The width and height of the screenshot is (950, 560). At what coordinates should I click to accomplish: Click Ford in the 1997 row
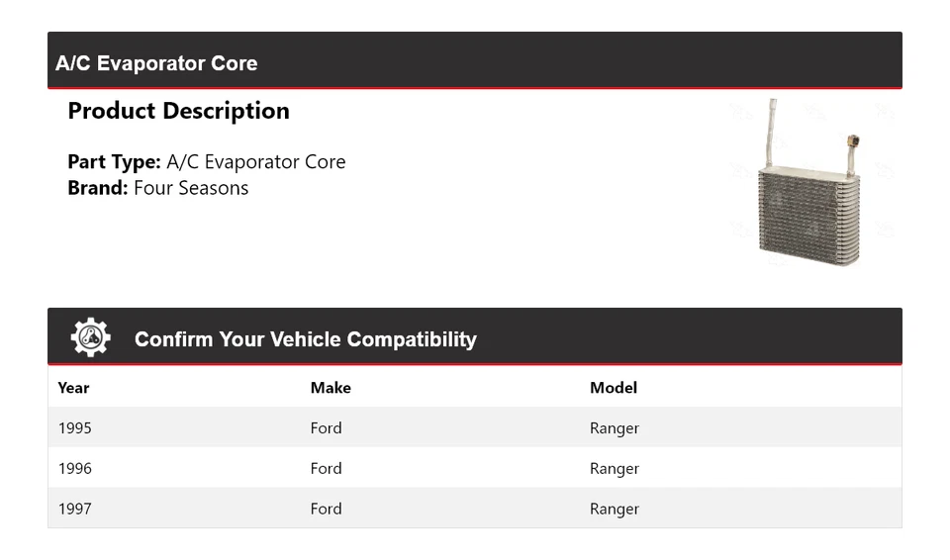326,510
